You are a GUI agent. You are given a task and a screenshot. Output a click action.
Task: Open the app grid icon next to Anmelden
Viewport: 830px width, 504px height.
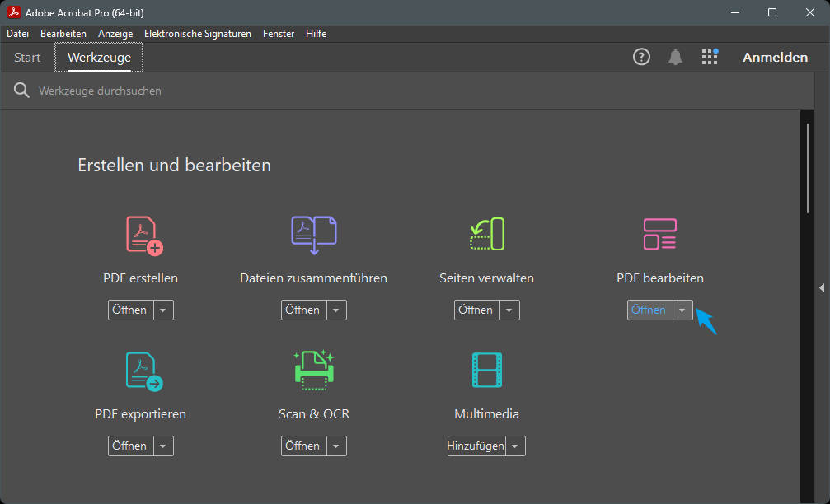710,57
